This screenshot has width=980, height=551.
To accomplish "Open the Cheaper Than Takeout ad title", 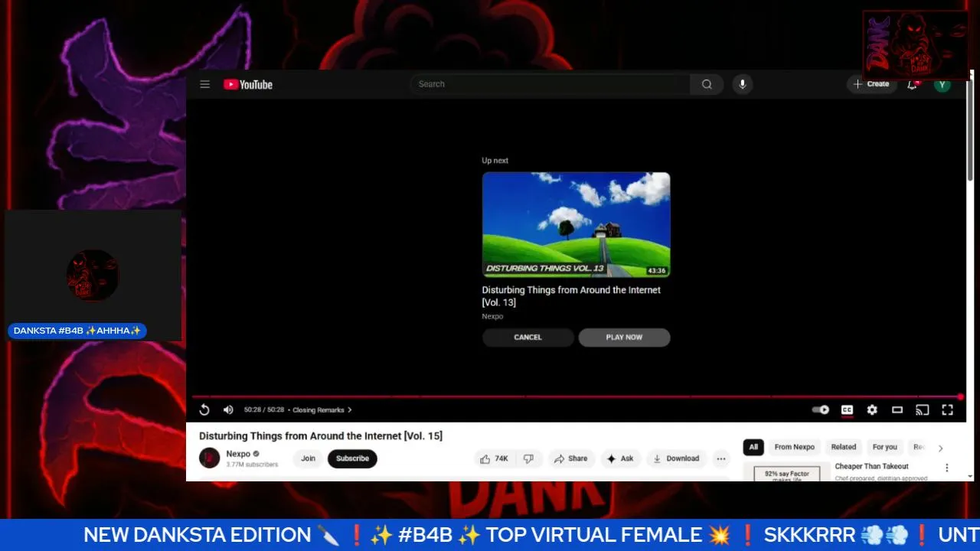I will pos(871,466).
